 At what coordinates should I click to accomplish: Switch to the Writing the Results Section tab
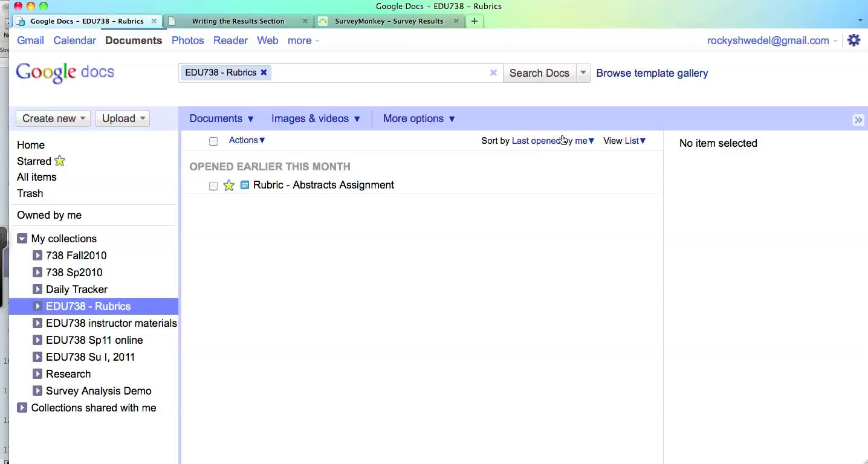click(238, 21)
